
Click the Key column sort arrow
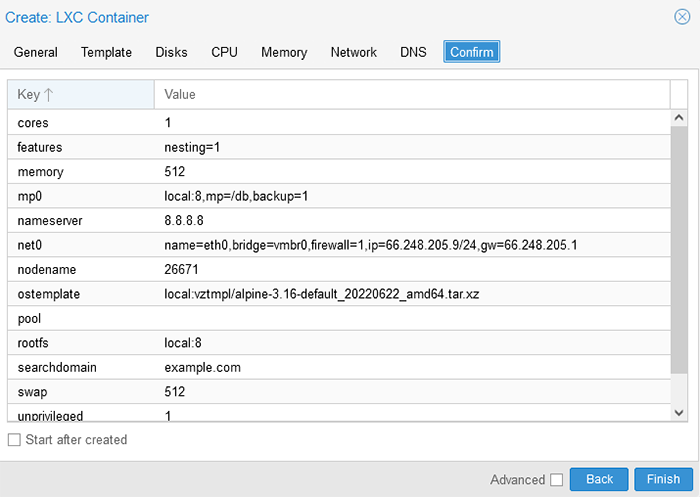tap(49, 95)
